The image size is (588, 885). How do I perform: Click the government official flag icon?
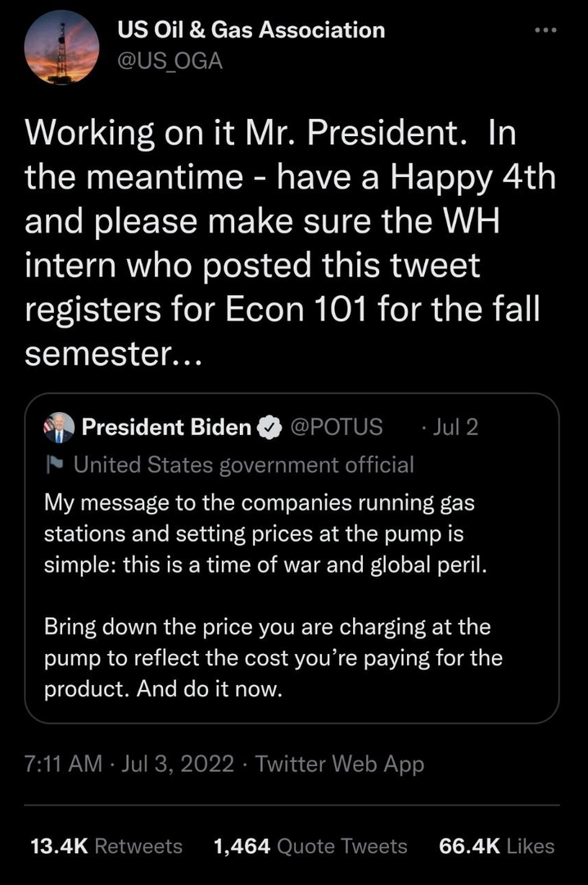pos(57,465)
